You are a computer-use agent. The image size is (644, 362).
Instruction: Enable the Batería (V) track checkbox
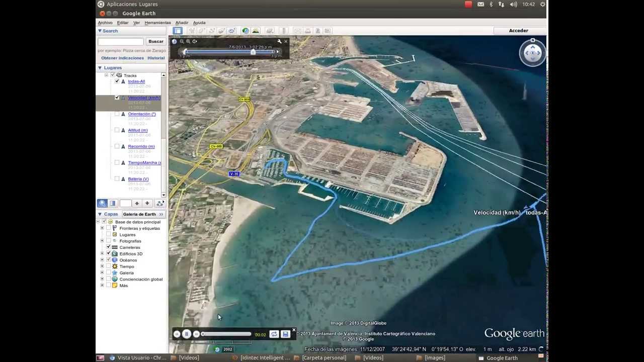tap(117, 178)
